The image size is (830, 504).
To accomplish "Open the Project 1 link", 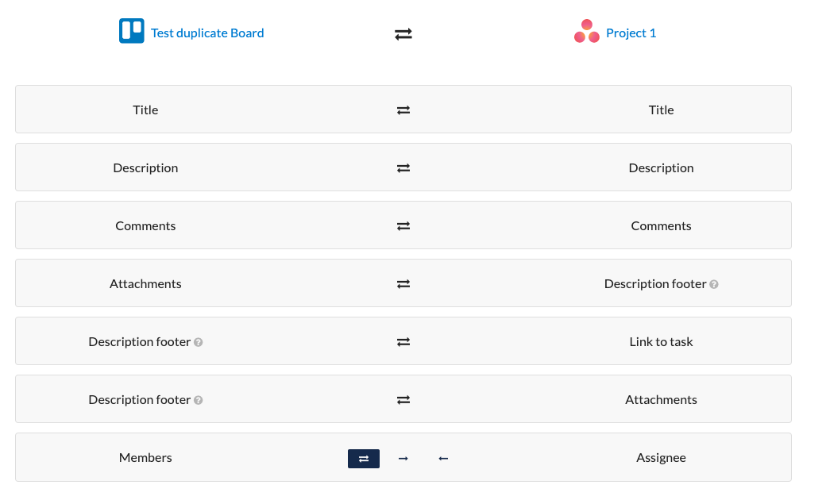I will (631, 33).
